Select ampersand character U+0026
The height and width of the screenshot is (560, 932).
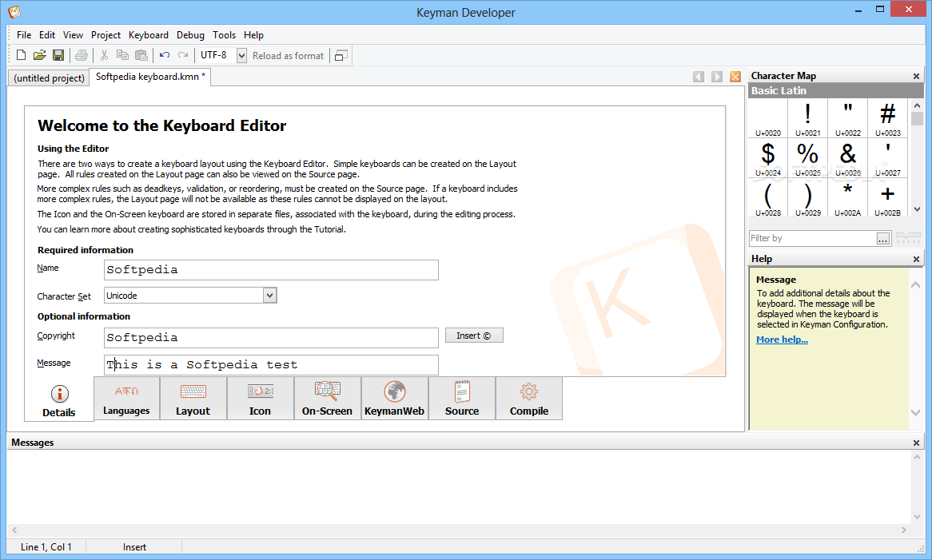[x=847, y=158]
